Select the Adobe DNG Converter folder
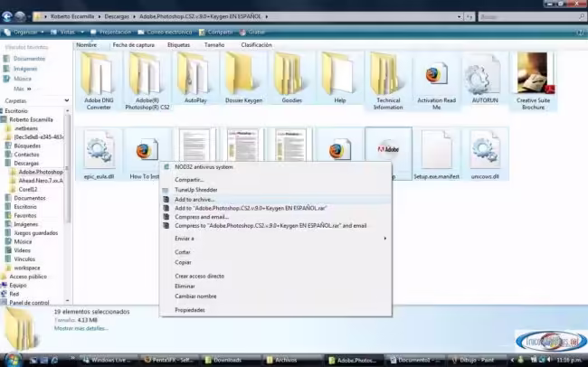This screenshot has width=588, height=367. click(99, 81)
